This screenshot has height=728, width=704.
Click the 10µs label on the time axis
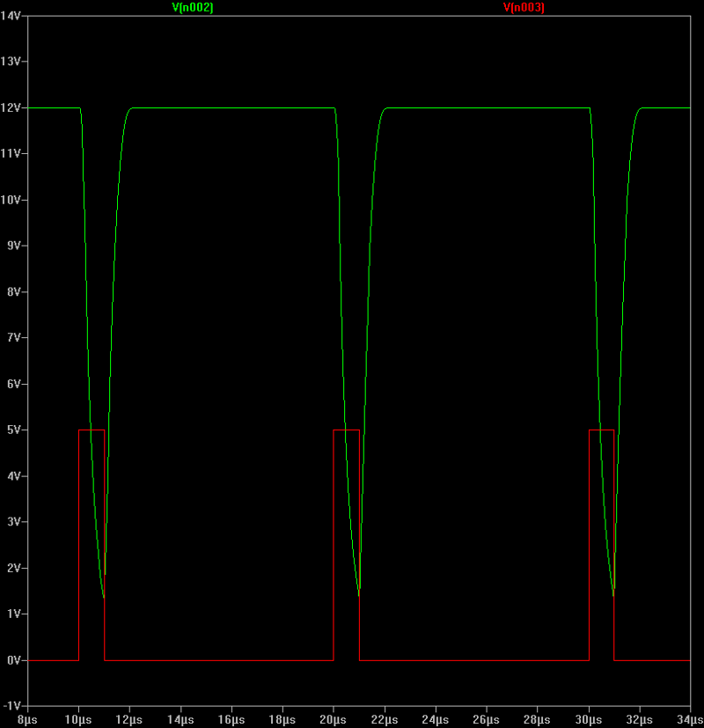pos(78,720)
